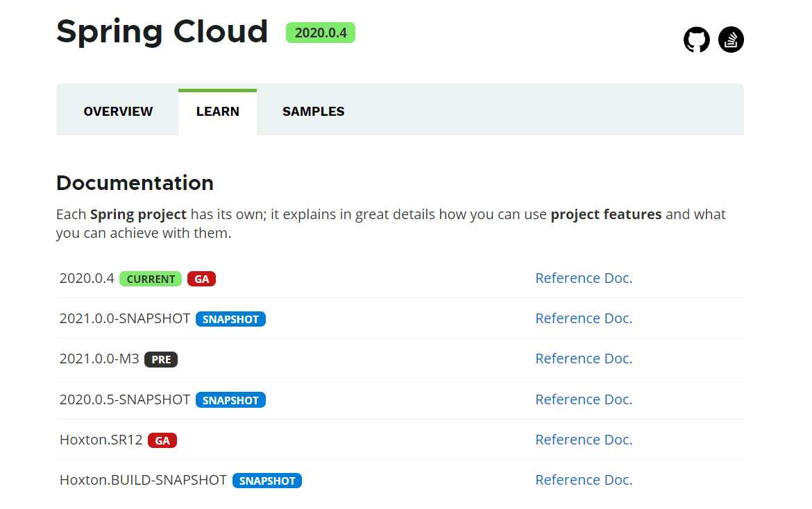Open Reference Doc for 2021.0.0-M3
The width and height of the screenshot is (812, 509).
(584, 359)
